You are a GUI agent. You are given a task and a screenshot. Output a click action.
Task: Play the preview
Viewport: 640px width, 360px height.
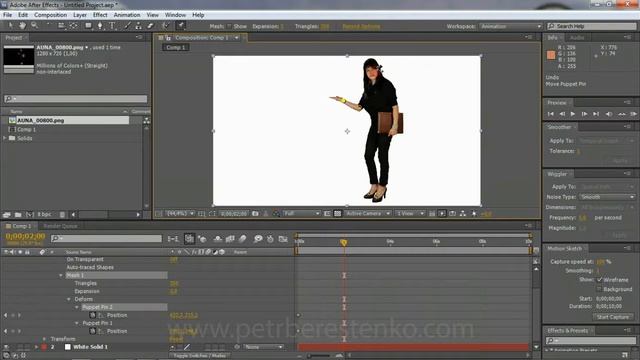(x=573, y=114)
